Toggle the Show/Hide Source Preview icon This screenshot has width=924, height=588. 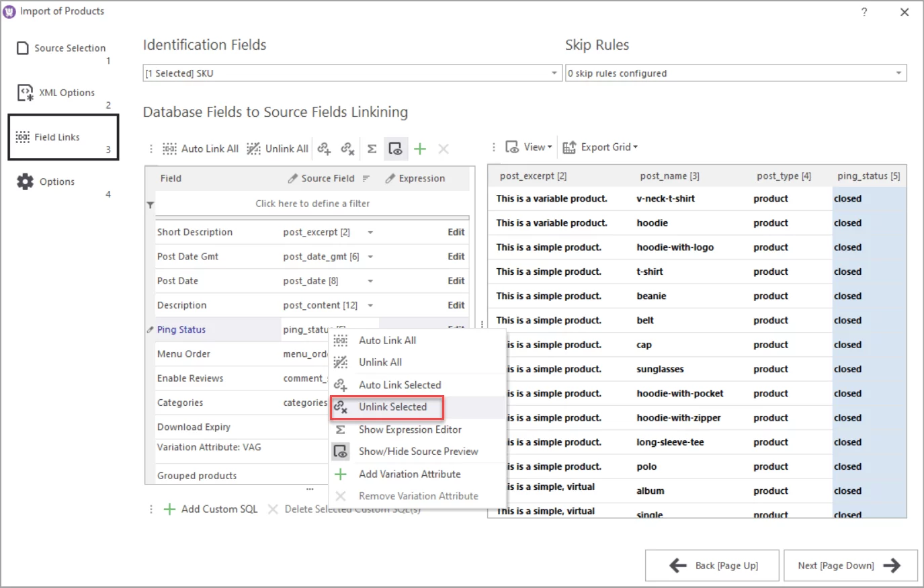click(x=396, y=149)
